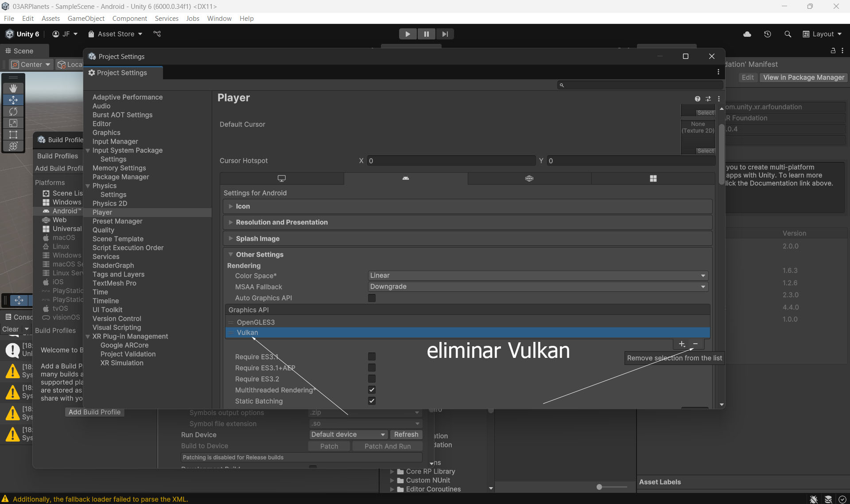This screenshot has width=850, height=504.
Task: Switch to Android platform settings tab
Action: tap(405, 178)
